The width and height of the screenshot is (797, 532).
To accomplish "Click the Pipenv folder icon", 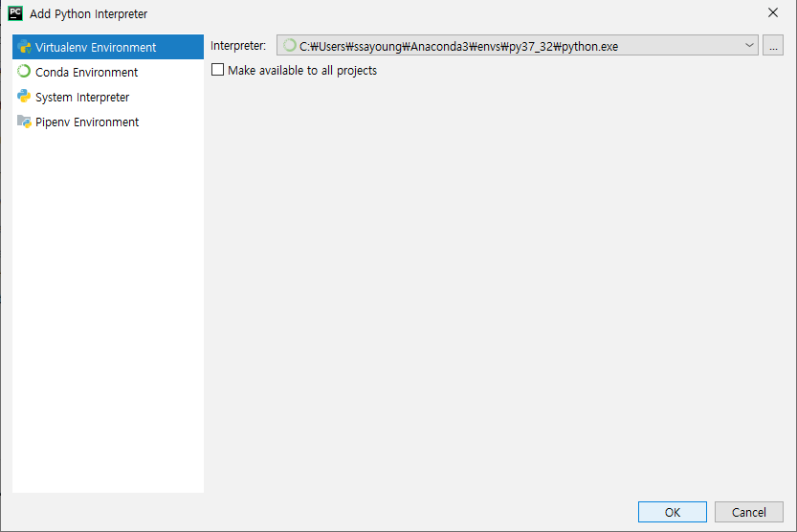I will pyautogui.click(x=24, y=122).
